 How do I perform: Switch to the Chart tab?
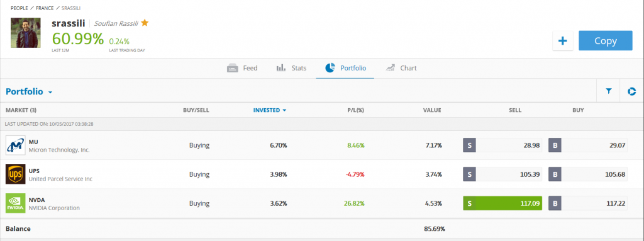coord(401,68)
